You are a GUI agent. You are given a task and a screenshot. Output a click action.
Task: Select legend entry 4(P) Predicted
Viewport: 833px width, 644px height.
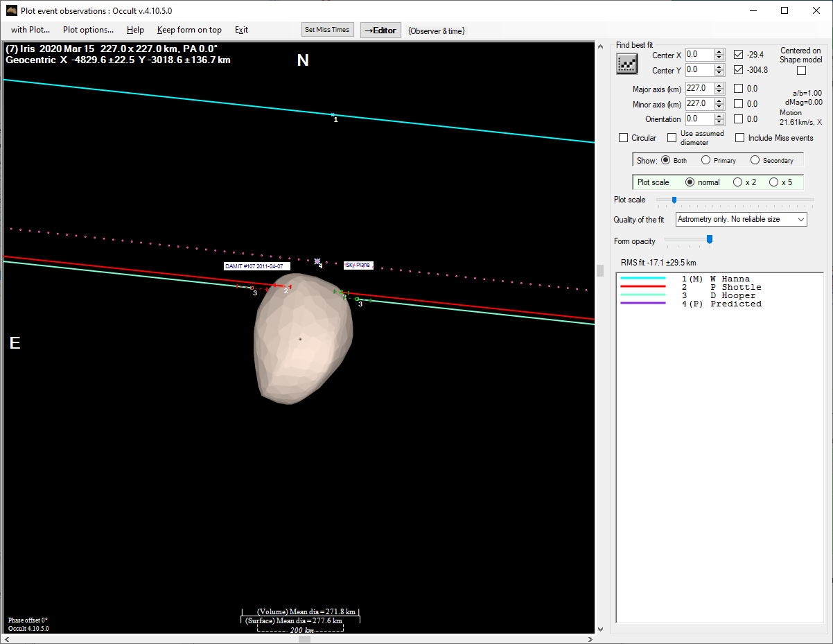point(720,304)
